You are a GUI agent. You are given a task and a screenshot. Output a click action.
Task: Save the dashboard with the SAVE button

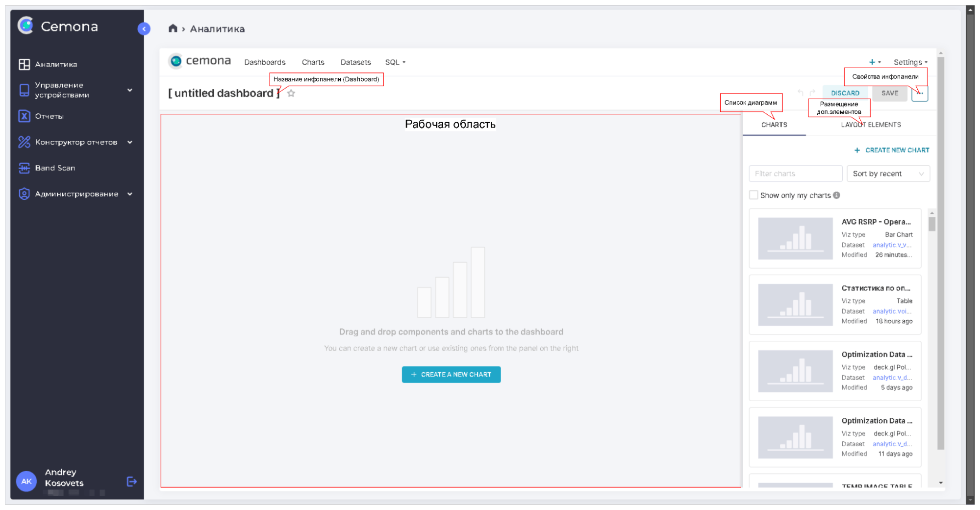(889, 93)
